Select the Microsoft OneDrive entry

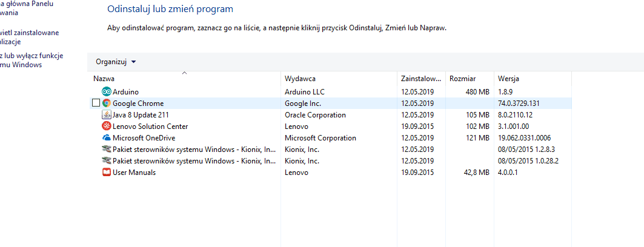tap(144, 138)
